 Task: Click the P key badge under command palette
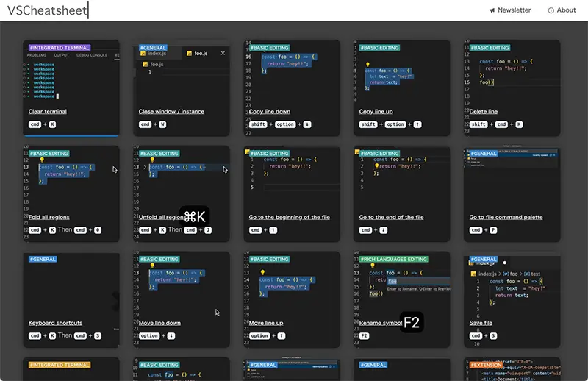click(493, 230)
